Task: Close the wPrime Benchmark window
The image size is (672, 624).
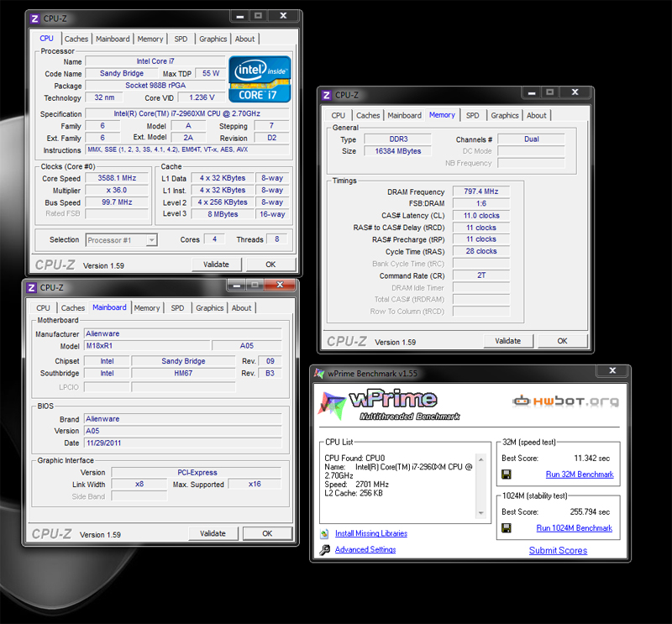Action: [x=612, y=370]
